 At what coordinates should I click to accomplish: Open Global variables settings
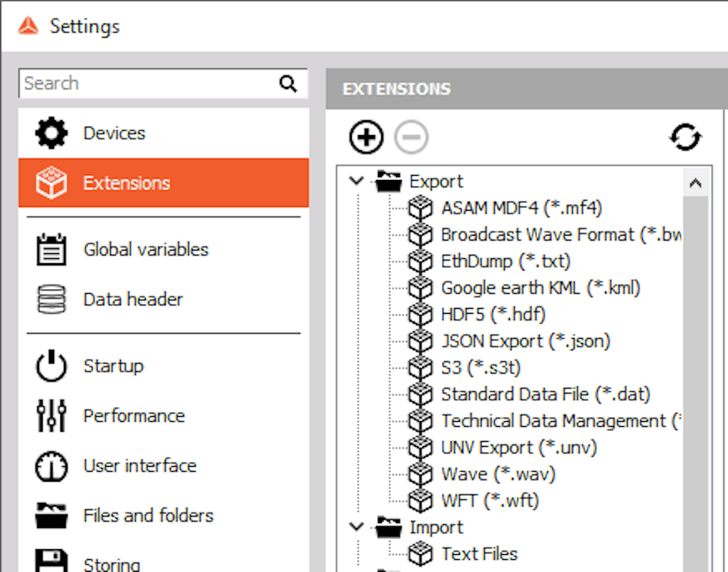(x=164, y=250)
